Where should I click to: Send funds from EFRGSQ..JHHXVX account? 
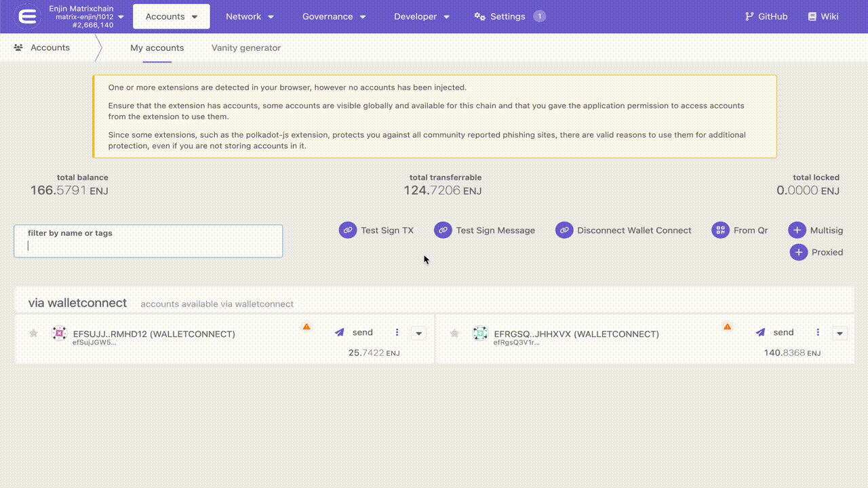click(x=775, y=332)
